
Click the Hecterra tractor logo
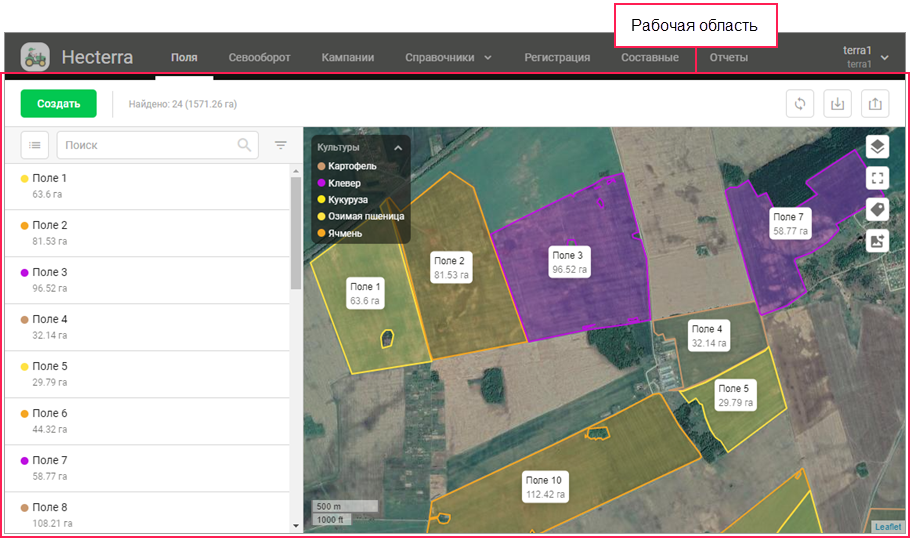pos(35,57)
